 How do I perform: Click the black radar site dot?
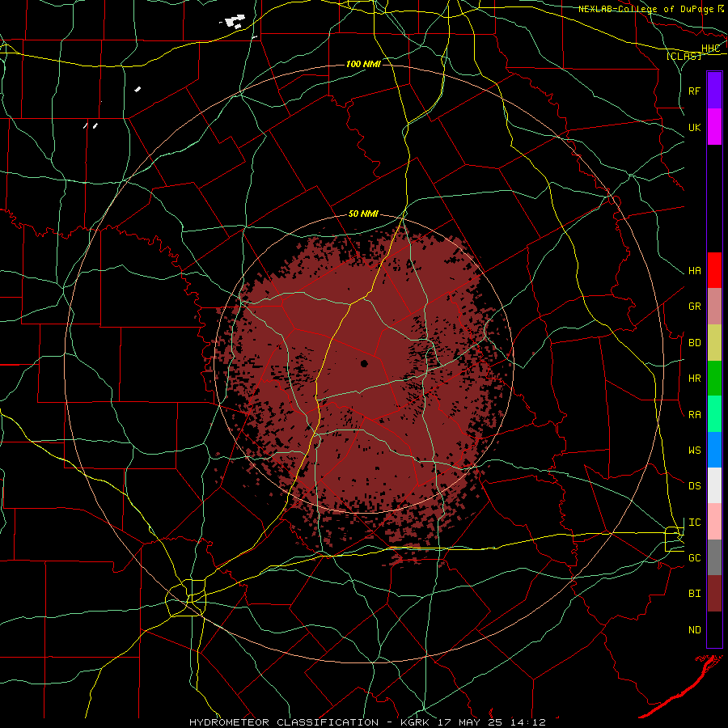[x=364, y=363]
